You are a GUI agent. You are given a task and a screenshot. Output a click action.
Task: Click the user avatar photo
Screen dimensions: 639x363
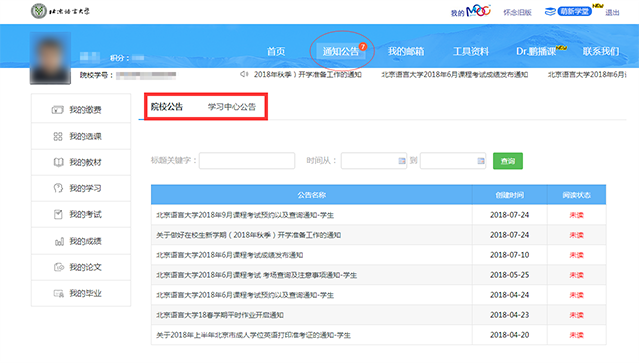[x=50, y=58]
